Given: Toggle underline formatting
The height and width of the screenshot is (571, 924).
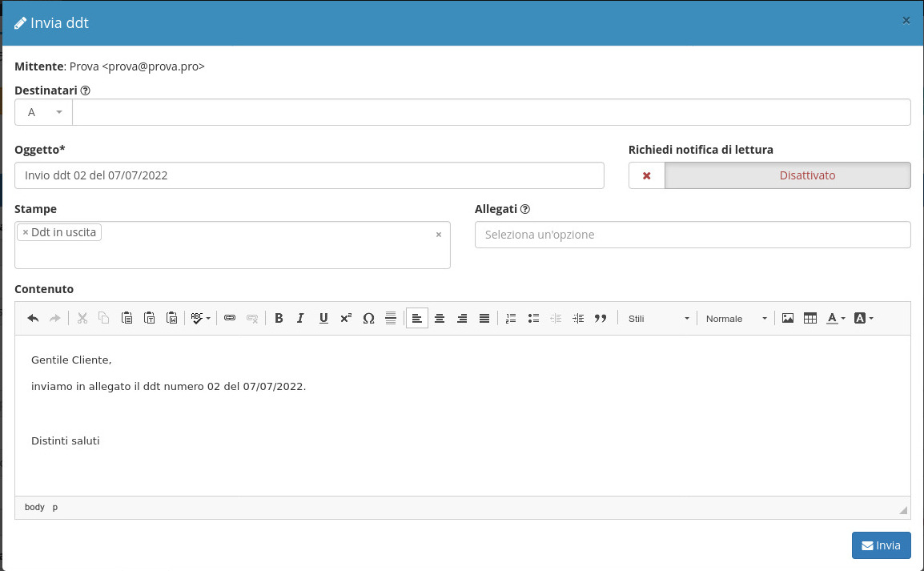Looking at the screenshot, I should [x=323, y=319].
